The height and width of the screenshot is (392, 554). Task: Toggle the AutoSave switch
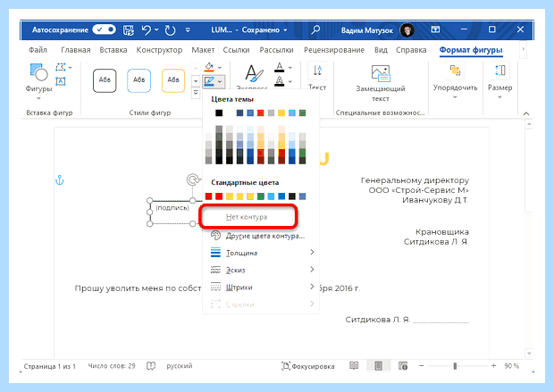104,29
